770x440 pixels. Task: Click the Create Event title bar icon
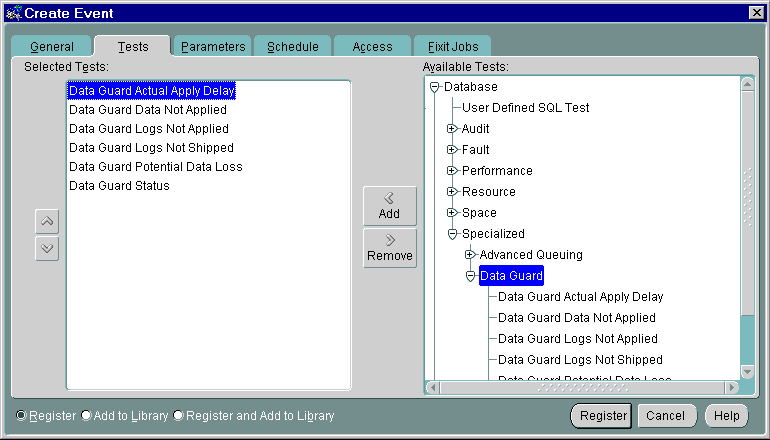click(x=14, y=13)
